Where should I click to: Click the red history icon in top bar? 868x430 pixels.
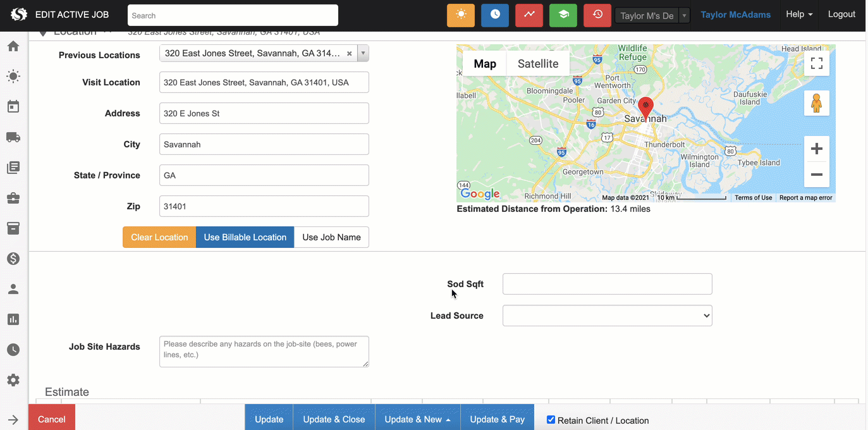597,15
